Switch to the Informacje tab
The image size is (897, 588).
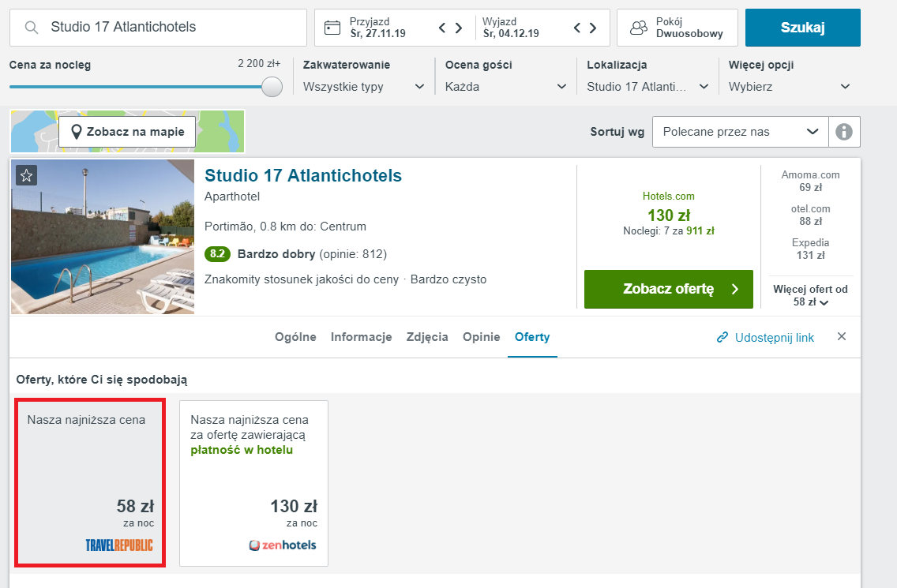(x=361, y=337)
